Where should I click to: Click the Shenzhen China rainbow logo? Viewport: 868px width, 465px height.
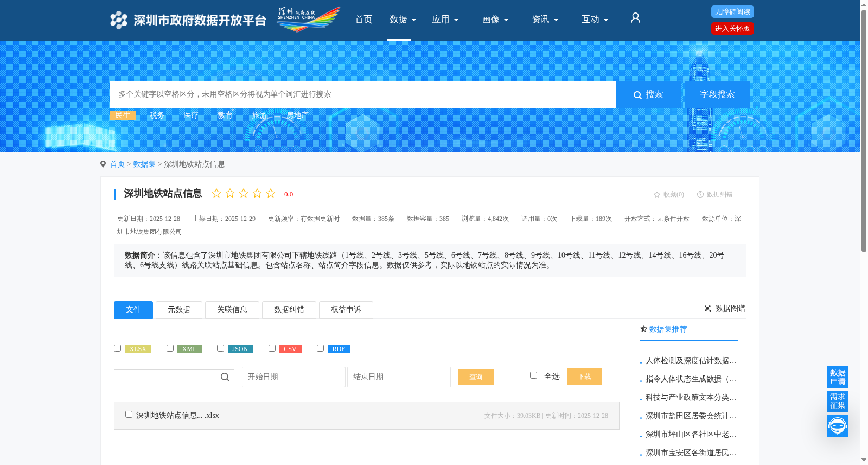point(308,20)
